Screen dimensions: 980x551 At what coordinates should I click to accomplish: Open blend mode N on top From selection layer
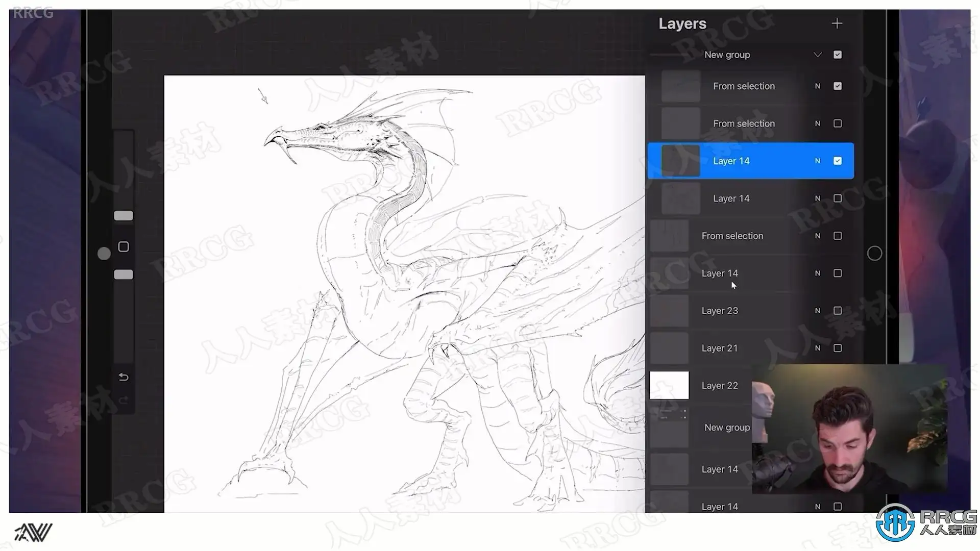(x=818, y=86)
